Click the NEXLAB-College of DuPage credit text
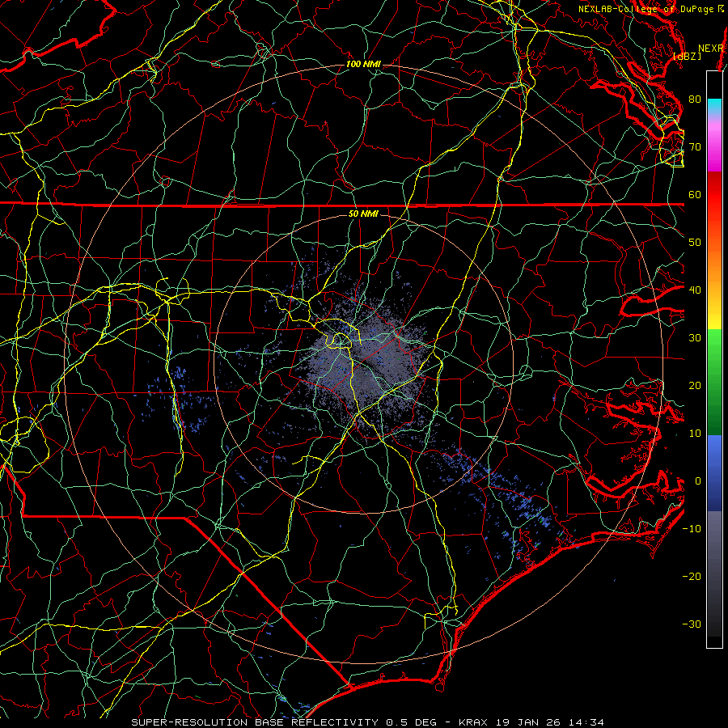The image size is (728, 728). [x=647, y=9]
